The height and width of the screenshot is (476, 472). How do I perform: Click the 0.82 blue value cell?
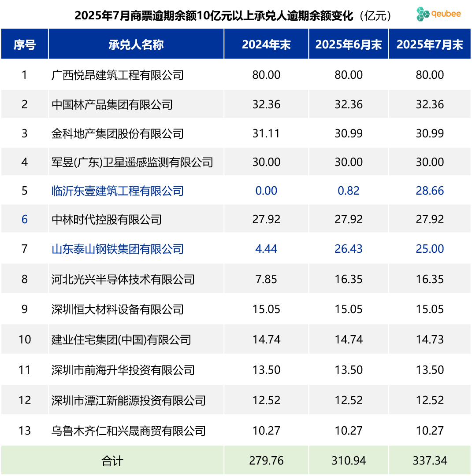point(349,191)
